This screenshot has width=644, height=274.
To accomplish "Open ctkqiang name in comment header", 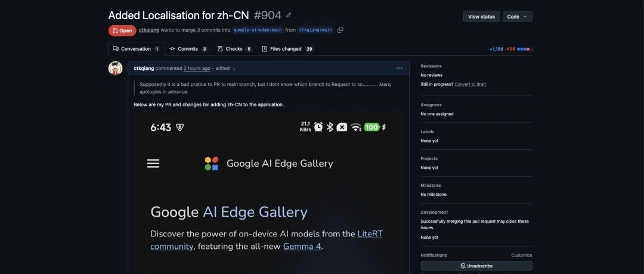I will point(144,68).
